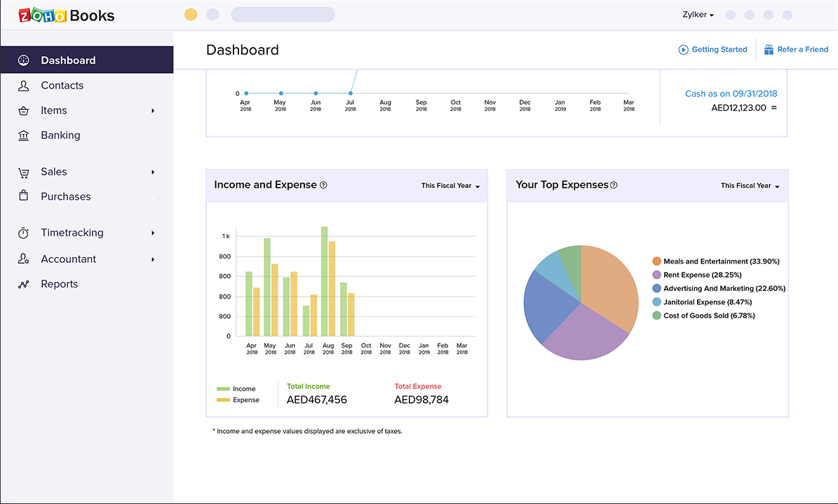Click the Timetracking stopwatch icon

[24, 233]
